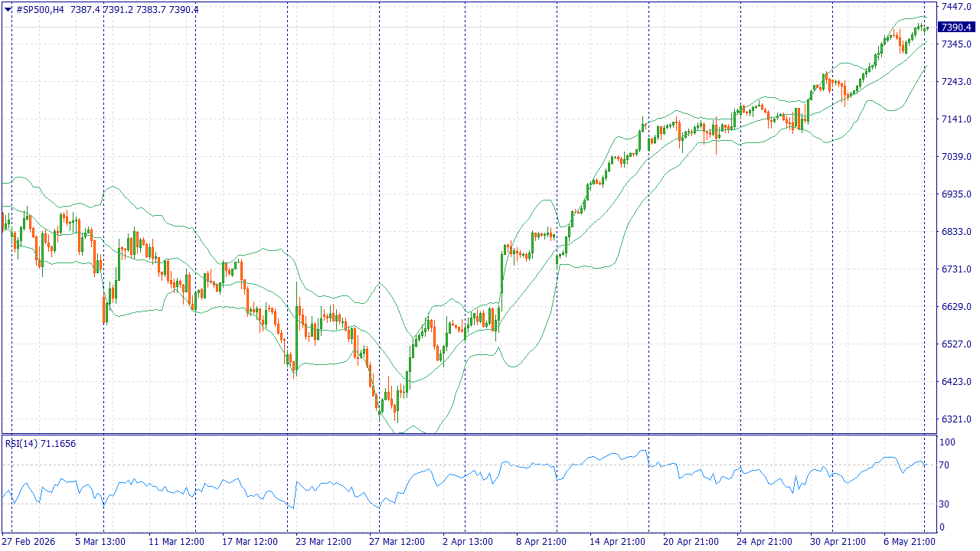Click the 6321.0 price axis label

[x=955, y=419]
